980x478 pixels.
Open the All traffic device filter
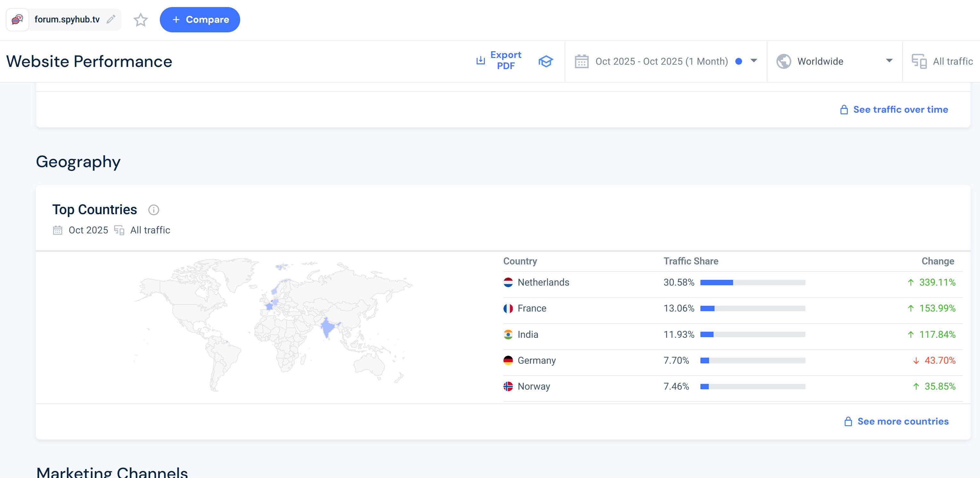(952, 61)
